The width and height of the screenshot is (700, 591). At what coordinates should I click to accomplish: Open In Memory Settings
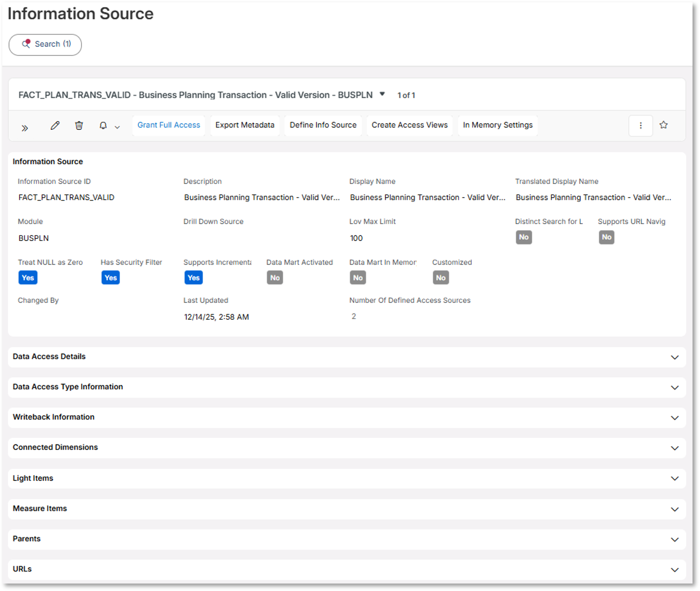pos(498,125)
